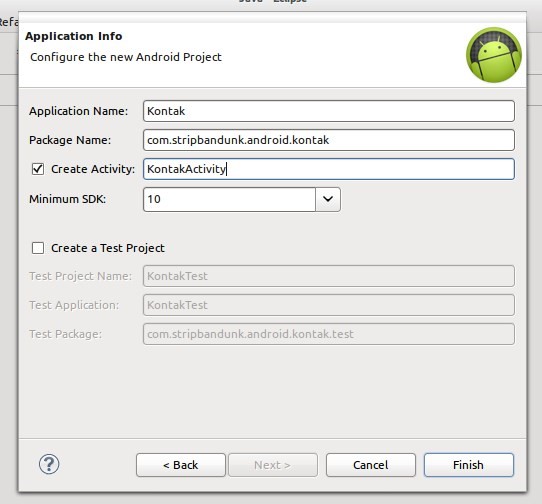Click the help question mark icon
The width and height of the screenshot is (542, 504).
49,464
